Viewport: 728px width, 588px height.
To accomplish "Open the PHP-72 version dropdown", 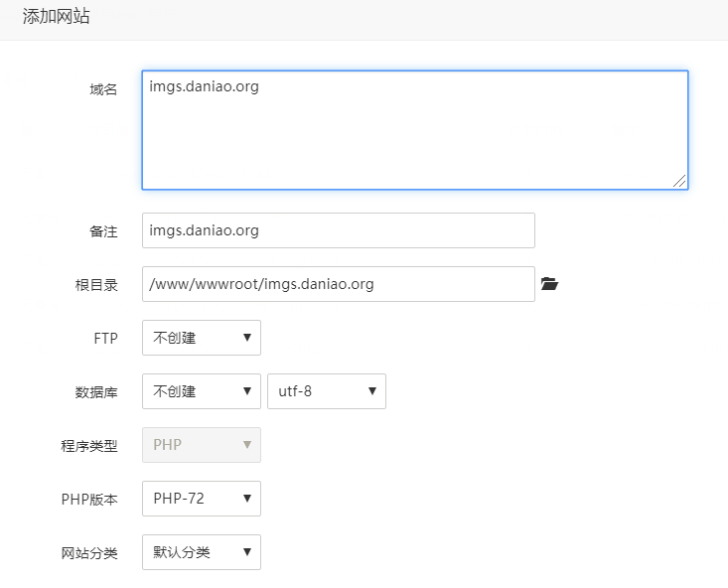I will 202,499.
